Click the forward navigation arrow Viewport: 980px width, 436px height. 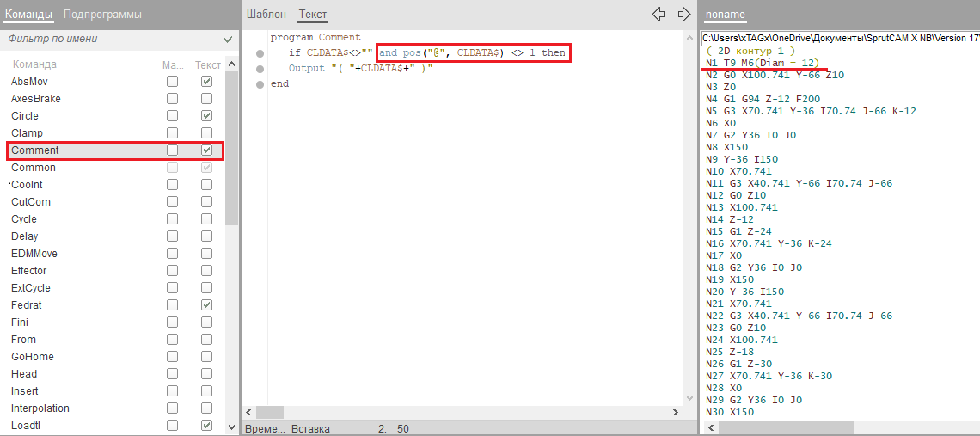(684, 15)
